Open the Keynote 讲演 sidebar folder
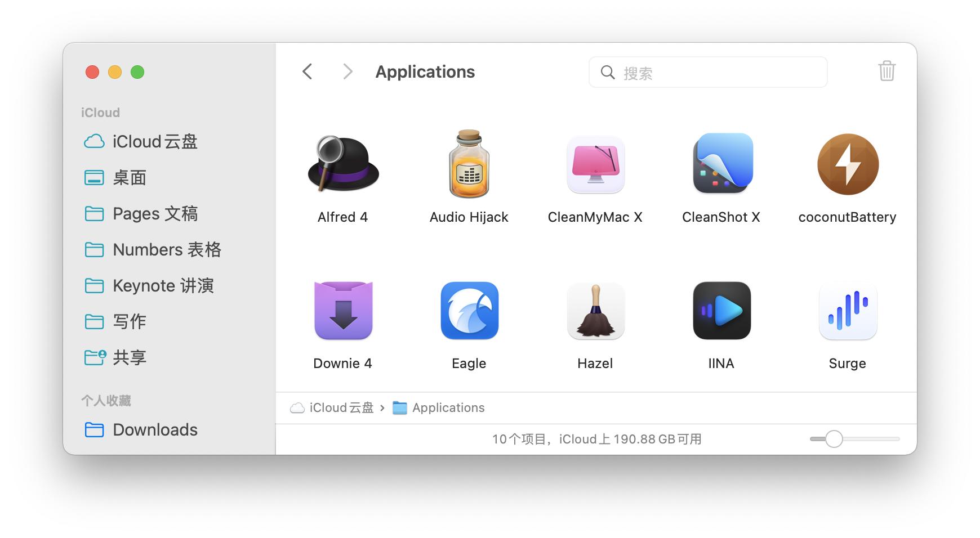Screen dimensions: 980x538 pyautogui.click(x=163, y=286)
